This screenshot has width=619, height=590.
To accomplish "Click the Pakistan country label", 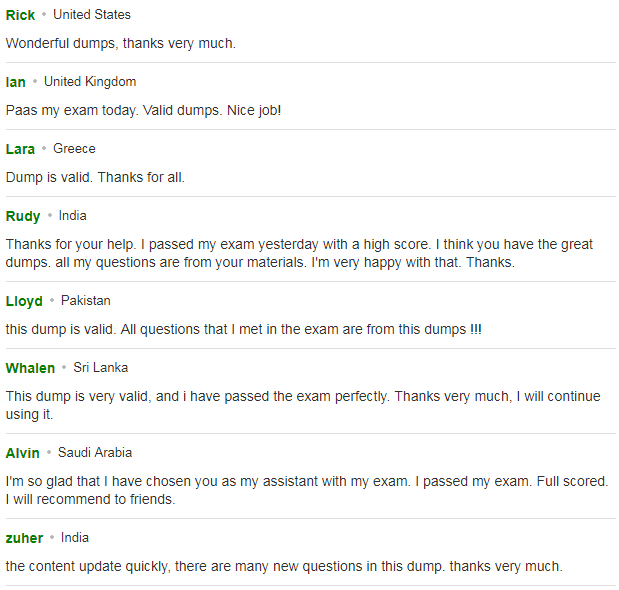I will click(86, 301).
